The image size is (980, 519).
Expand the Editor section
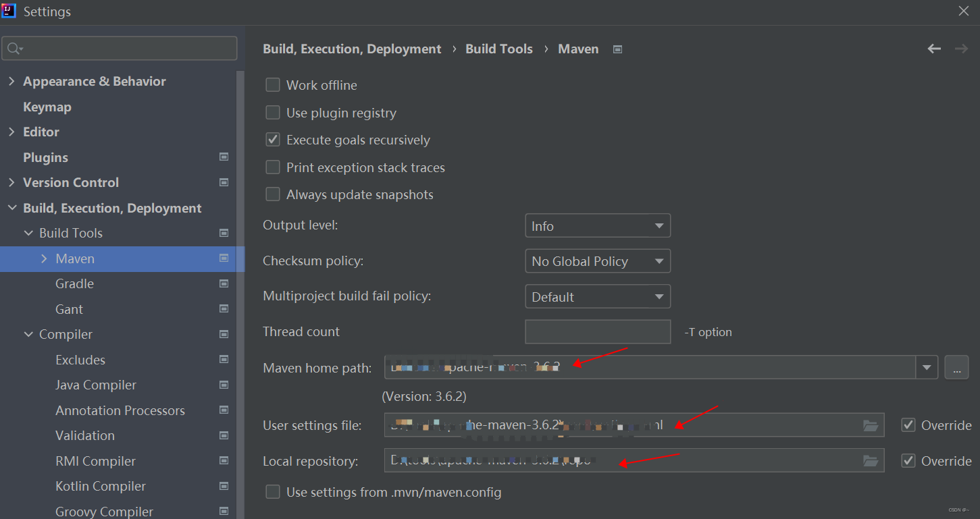coord(11,132)
